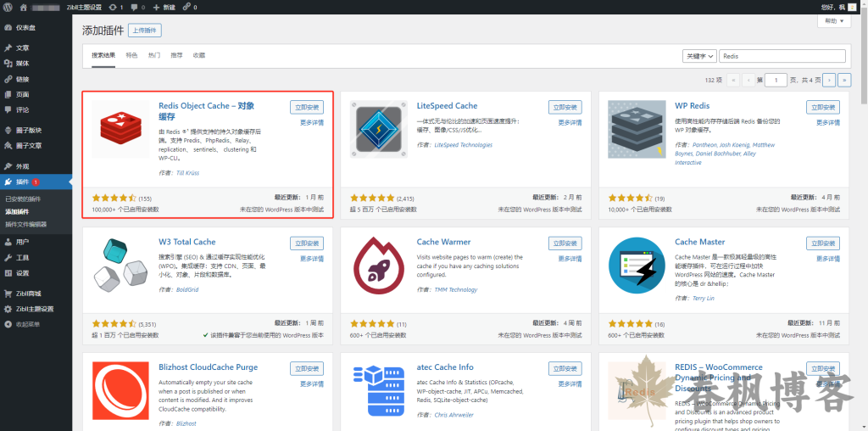This screenshot has height=431, width=868.
Task: Open Zibll主题设置 in sidebar
Action: [36, 309]
